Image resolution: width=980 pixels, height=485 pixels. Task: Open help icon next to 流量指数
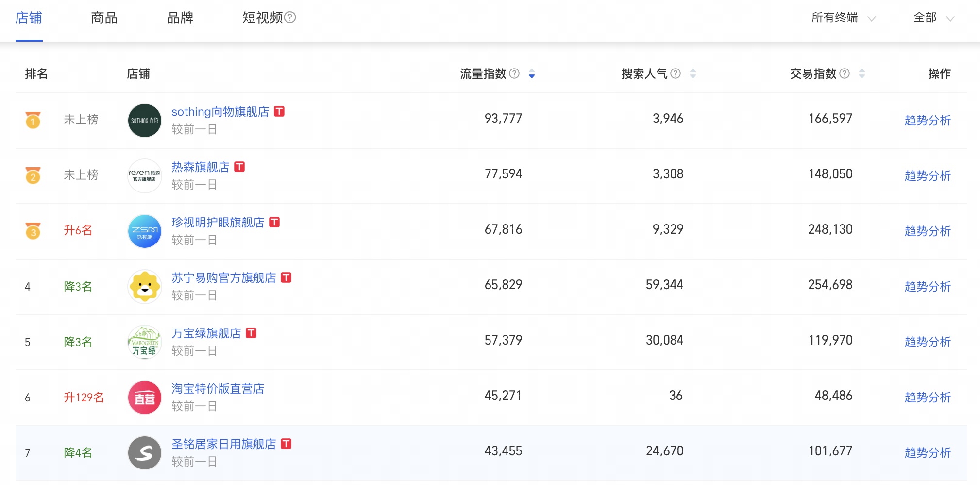514,73
